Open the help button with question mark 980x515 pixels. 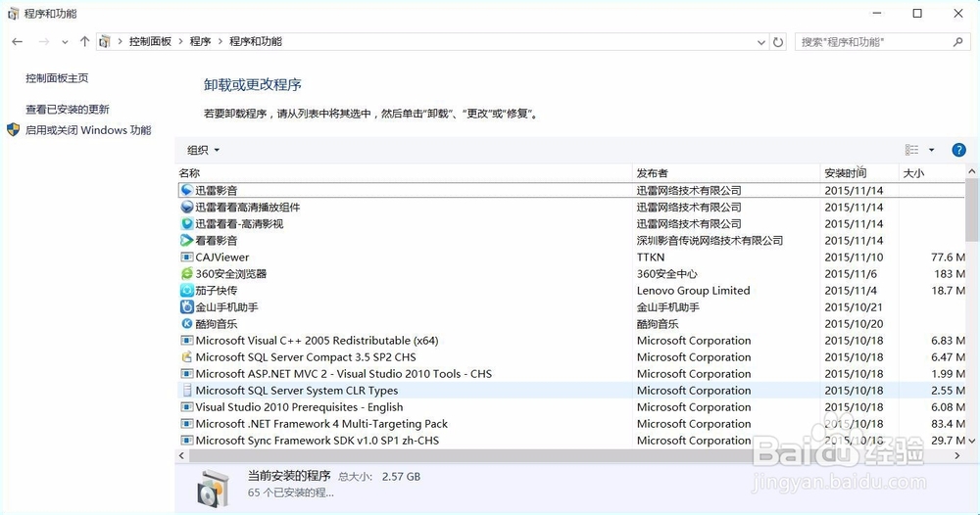click(958, 150)
